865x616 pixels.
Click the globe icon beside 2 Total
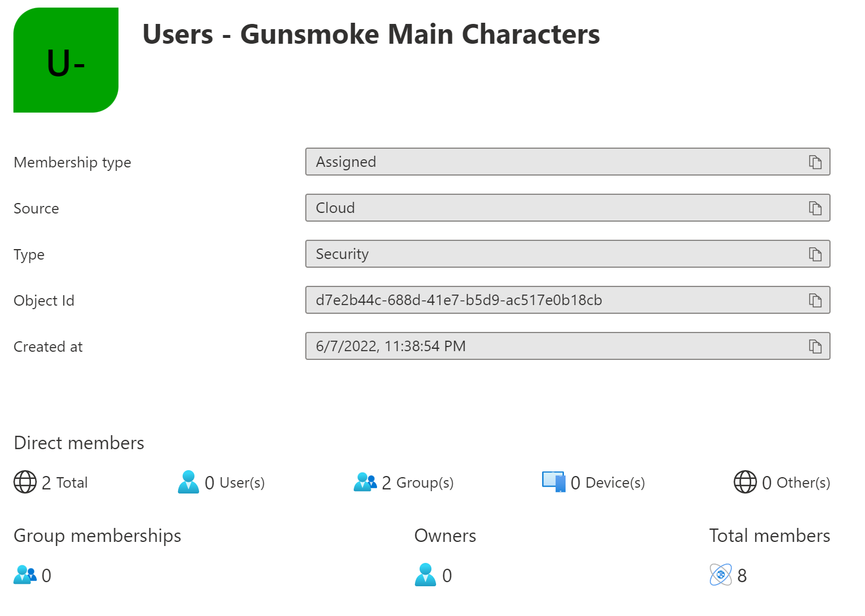pyautogui.click(x=25, y=482)
